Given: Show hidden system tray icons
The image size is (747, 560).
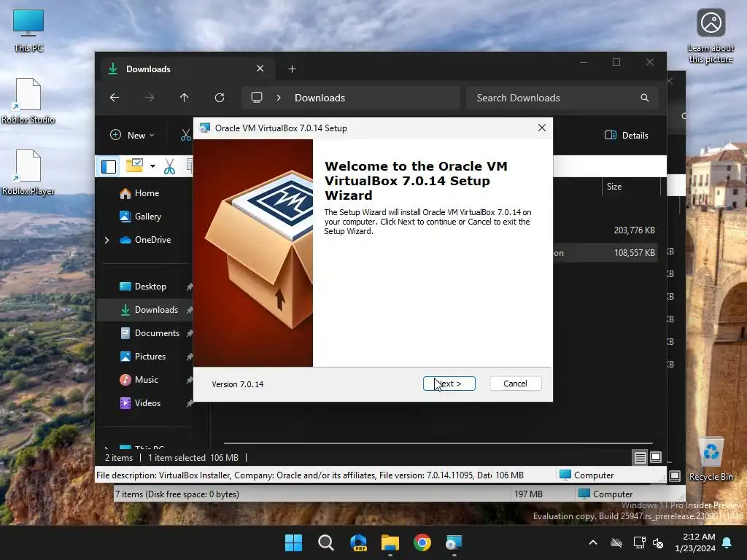Looking at the screenshot, I should pyautogui.click(x=593, y=542).
